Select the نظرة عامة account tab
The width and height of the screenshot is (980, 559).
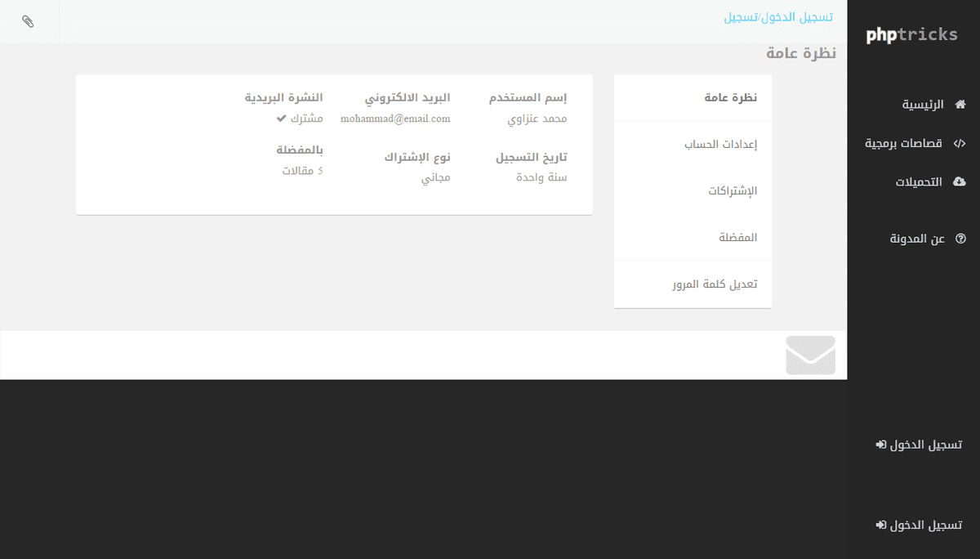693,97
